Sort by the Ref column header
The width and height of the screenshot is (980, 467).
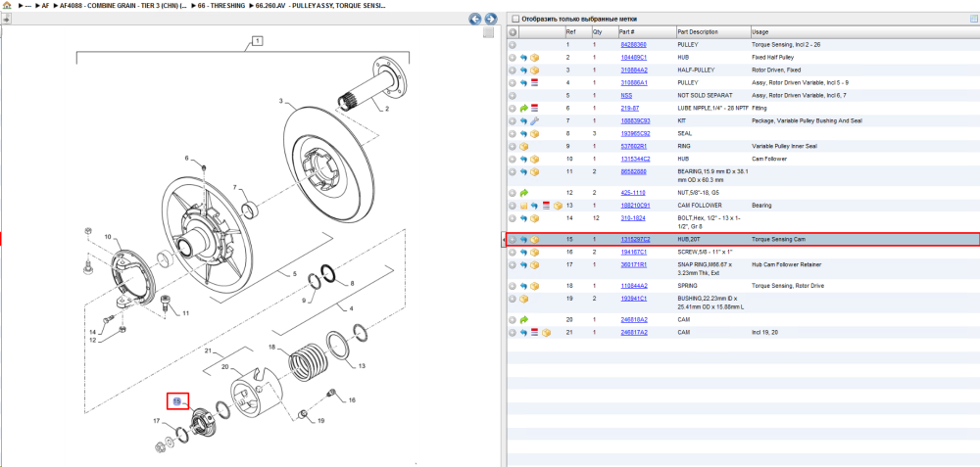(x=570, y=32)
